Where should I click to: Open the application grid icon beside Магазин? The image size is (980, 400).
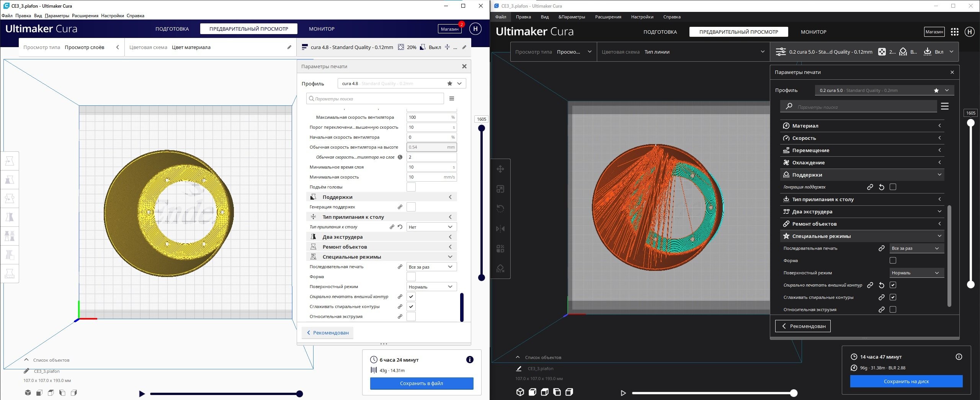(955, 32)
